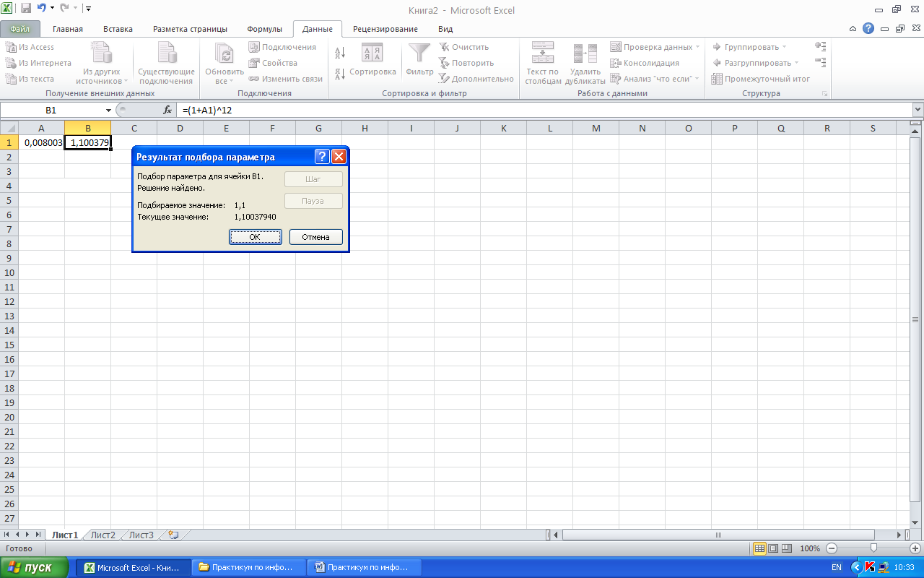The image size is (924, 578).
Task: Click the Redo arrow icon
Action: pyautogui.click(x=64, y=9)
